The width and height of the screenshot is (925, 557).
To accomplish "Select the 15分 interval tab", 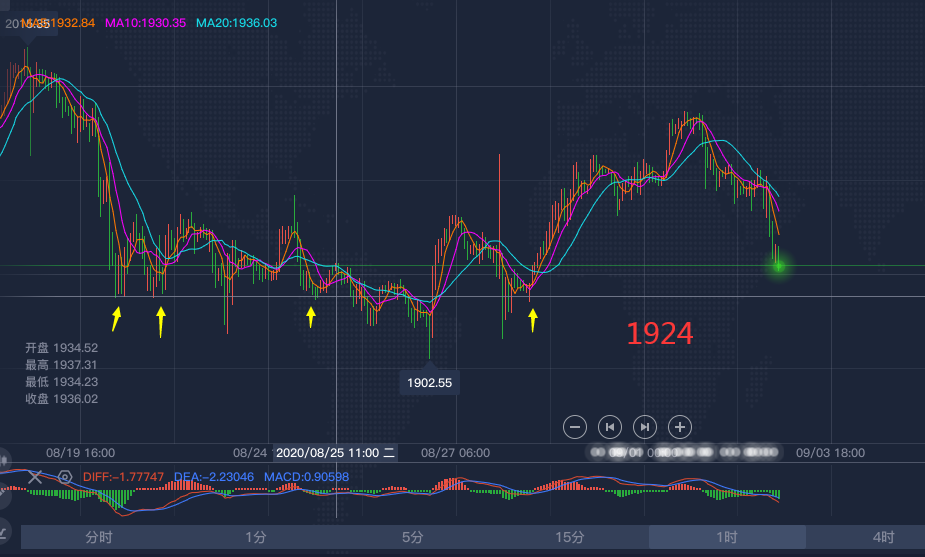I will tap(570, 537).
